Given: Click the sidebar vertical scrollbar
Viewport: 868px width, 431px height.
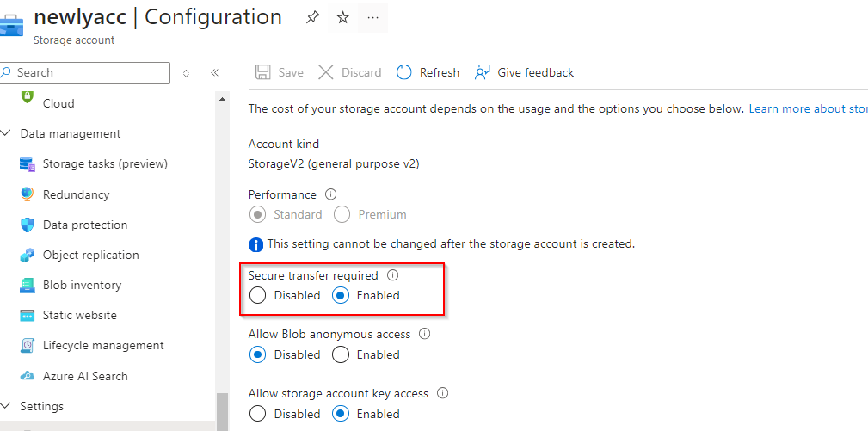Looking at the screenshot, I should point(222,410).
